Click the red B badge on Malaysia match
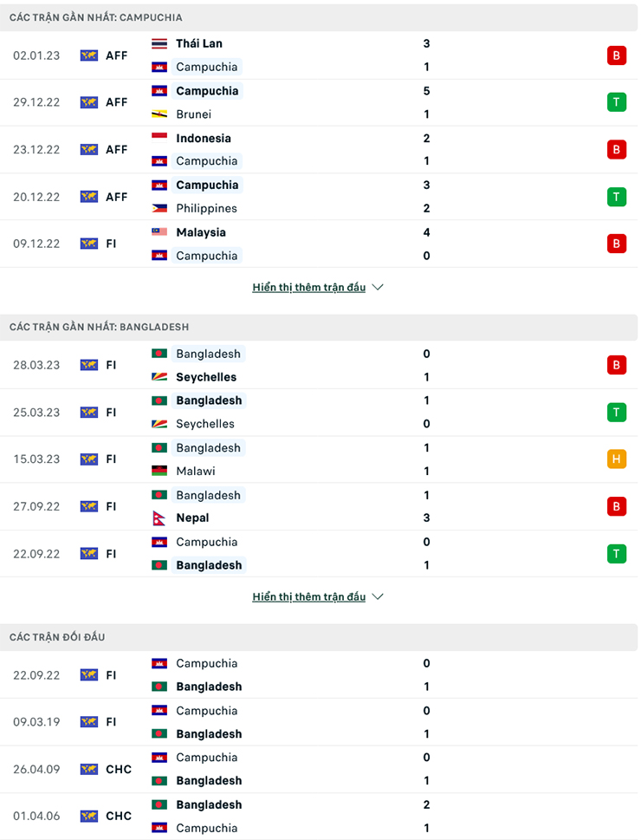This screenshot has height=840, width=641. click(617, 244)
